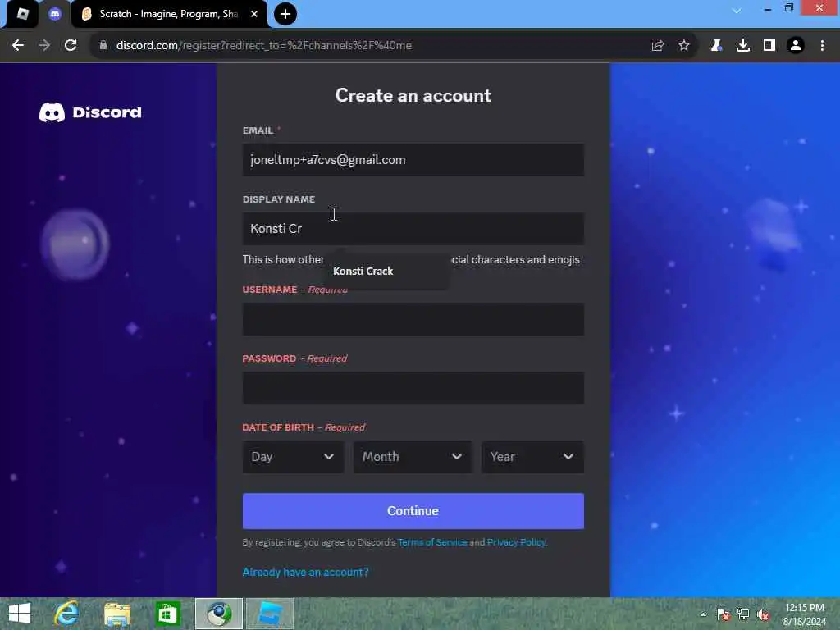
Task: Click the active browser icon in taskbar
Action: pos(218,614)
